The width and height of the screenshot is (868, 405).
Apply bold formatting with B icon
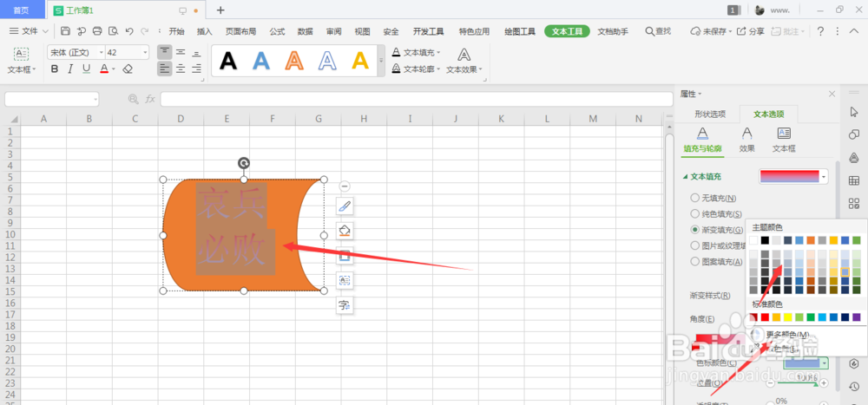[x=54, y=69]
